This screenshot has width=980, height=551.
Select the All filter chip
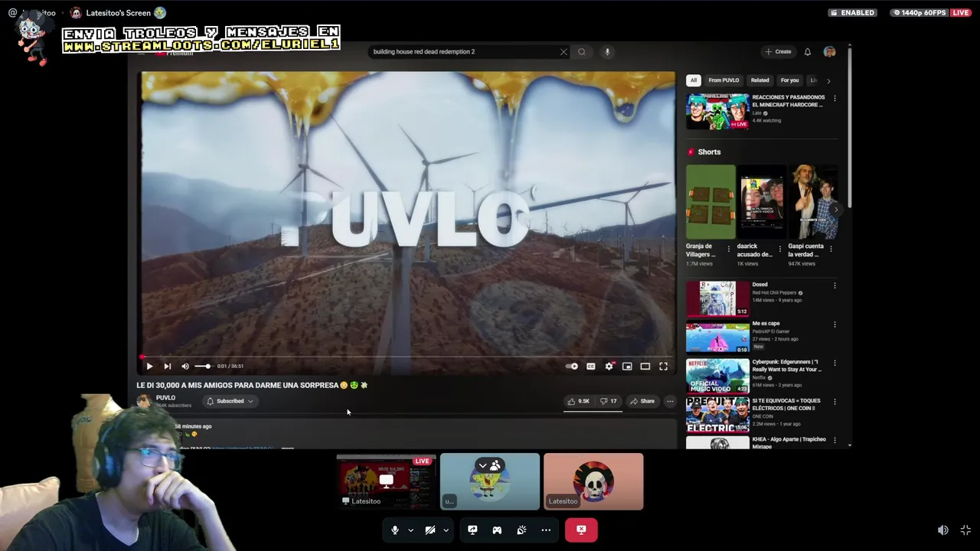pyautogui.click(x=694, y=80)
